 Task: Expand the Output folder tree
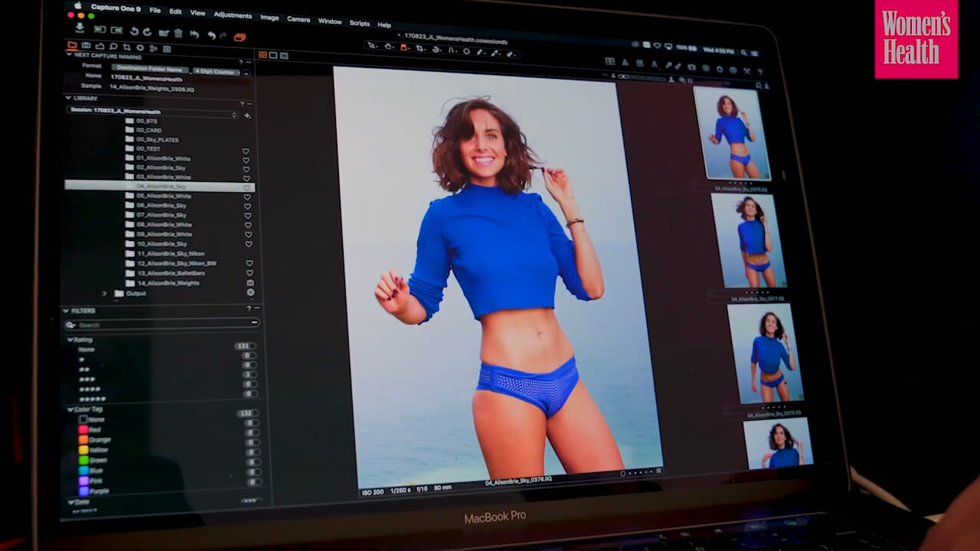pos(105,293)
